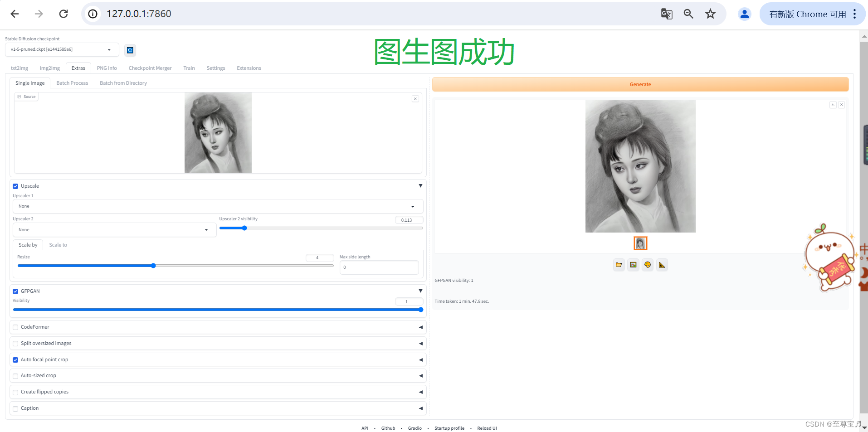Adjust the Upscaler 2 visibility slider
This screenshot has height=432, width=868.
point(321,228)
